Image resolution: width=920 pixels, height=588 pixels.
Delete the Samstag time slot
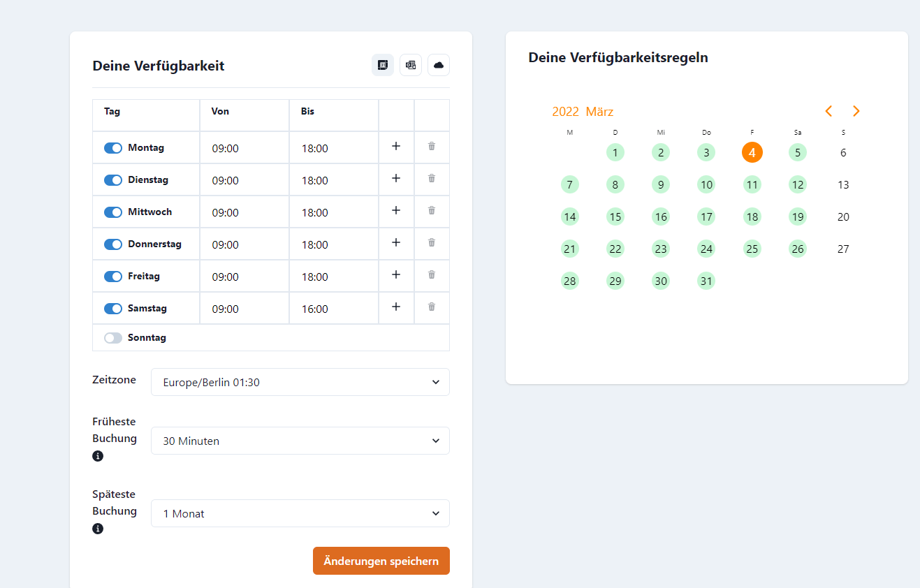point(432,307)
